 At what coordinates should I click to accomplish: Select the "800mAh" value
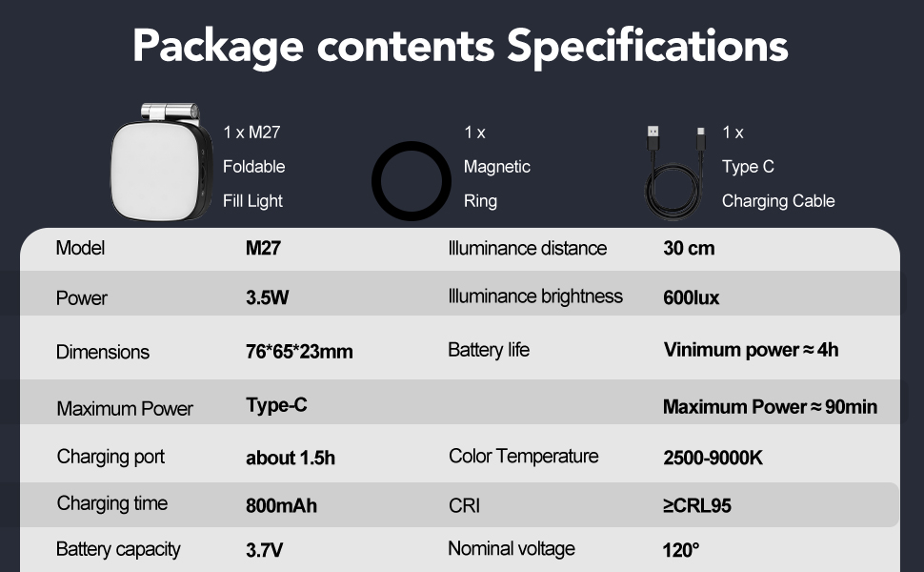click(281, 505)
